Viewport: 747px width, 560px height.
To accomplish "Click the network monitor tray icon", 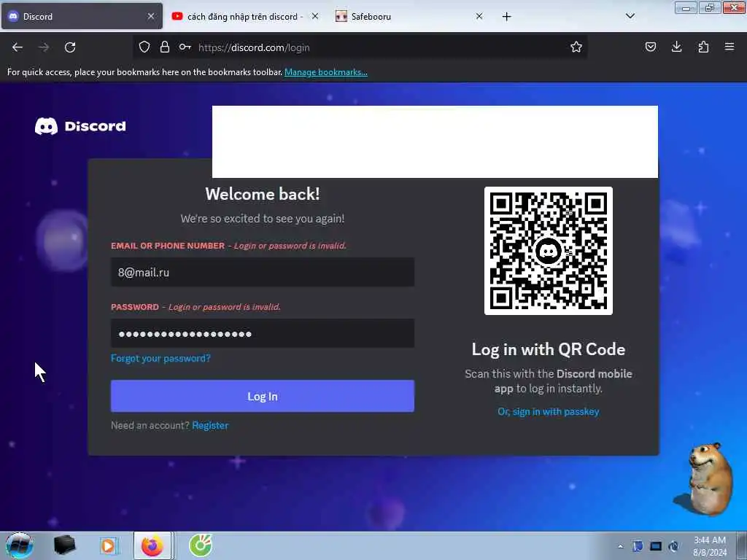I will pyautogui.click(x=656, y=546).
